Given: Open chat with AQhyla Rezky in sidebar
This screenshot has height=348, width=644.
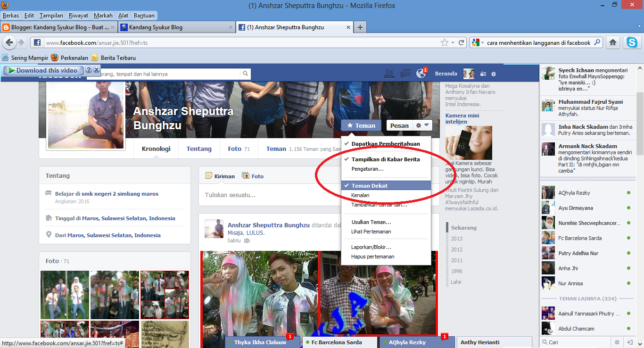Looking at the screenshot, I should [587, 193].
